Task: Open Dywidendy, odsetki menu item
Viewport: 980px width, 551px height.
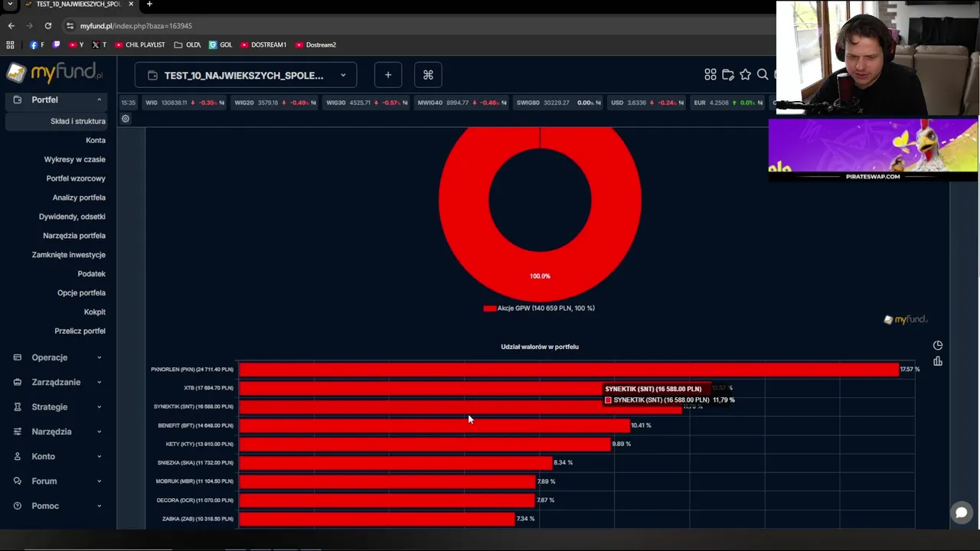Action: 72,217
